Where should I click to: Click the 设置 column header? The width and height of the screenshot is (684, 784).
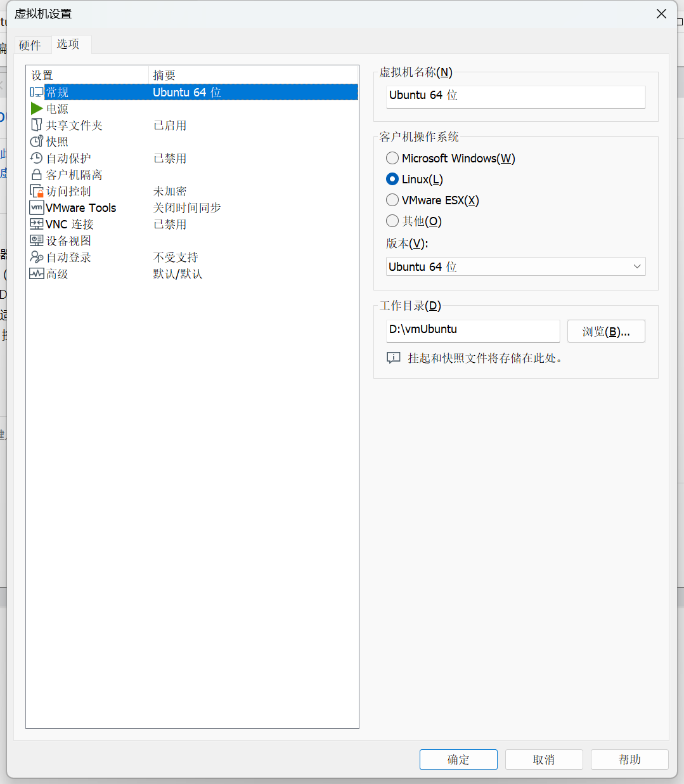coord(87,75)
